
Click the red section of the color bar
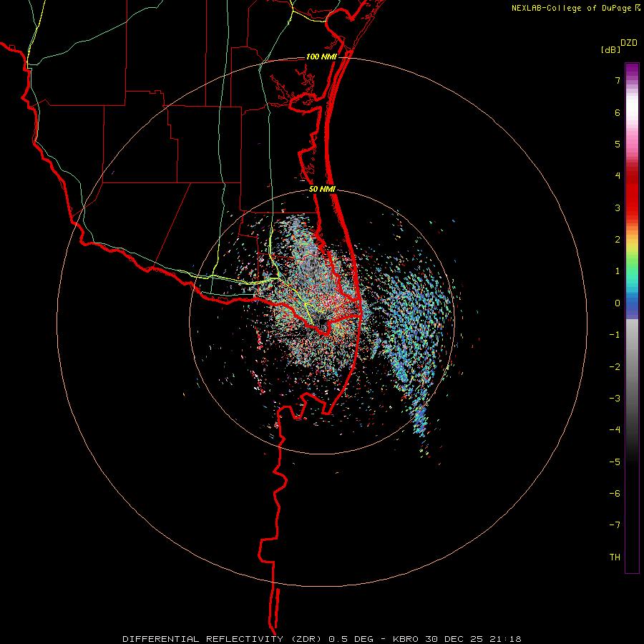(632, 193)
